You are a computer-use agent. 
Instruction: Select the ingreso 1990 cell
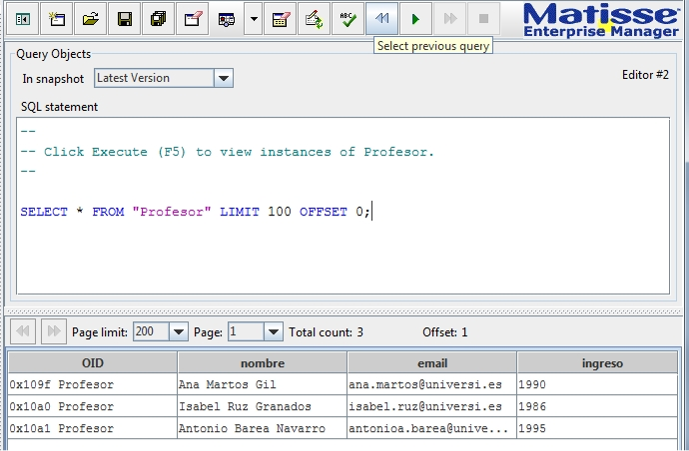(x=598, y=384)
